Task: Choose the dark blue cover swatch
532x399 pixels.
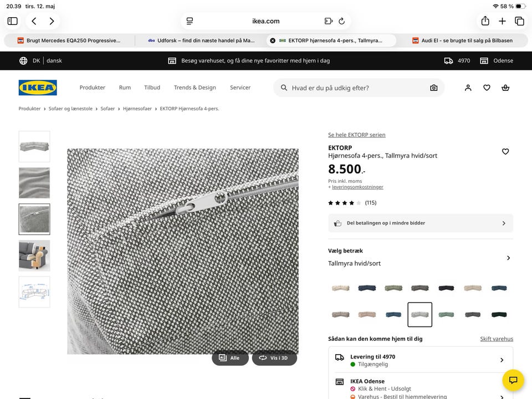Action: click(367, 288)
